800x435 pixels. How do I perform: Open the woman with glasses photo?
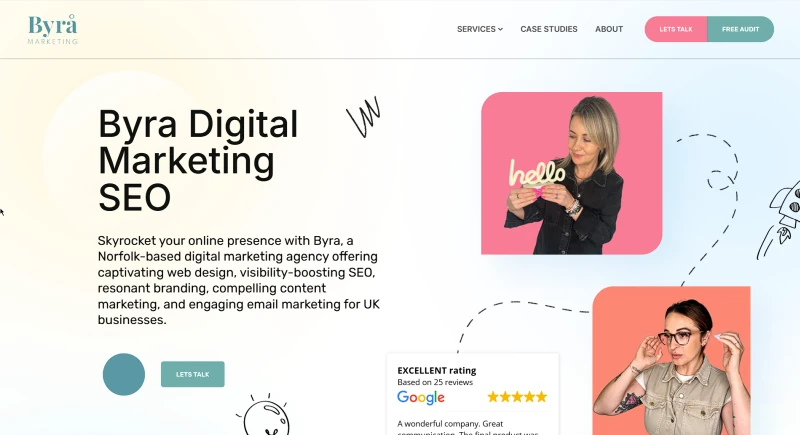671,361
